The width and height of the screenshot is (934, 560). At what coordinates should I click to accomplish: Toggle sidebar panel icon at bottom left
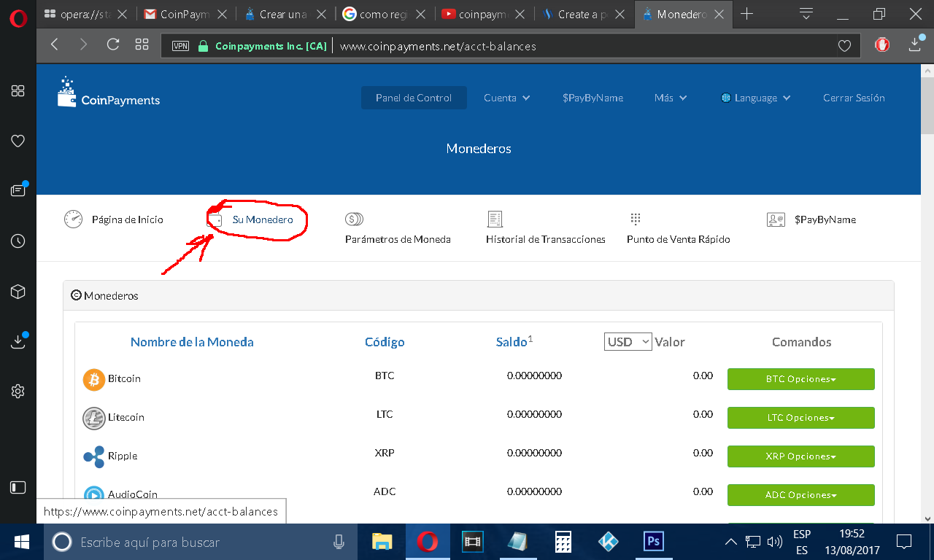pos(18,487)
